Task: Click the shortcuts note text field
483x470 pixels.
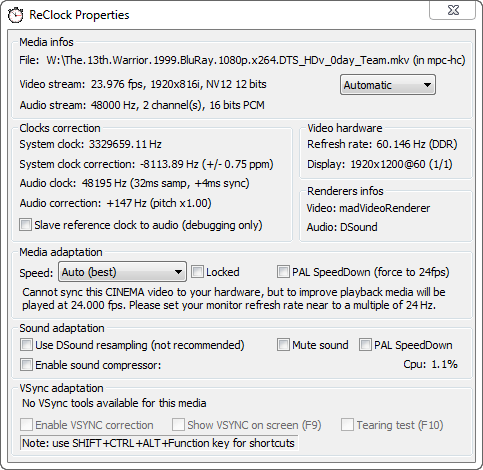Action: (x=159, y=443)
